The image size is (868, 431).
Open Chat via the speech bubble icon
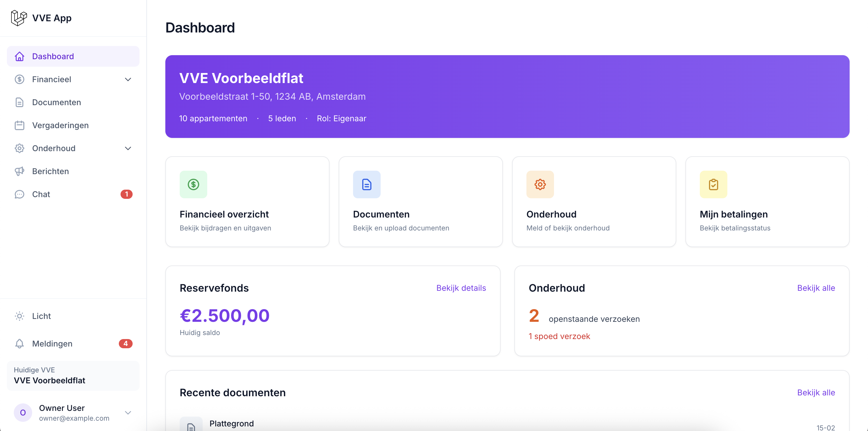(x=20, y=194)
